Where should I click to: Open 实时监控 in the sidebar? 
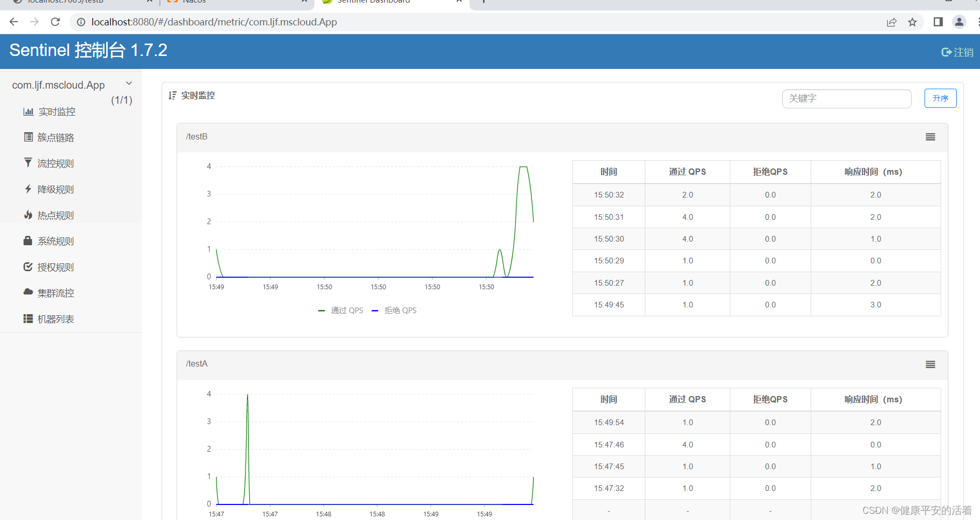[x=57, y=111]
